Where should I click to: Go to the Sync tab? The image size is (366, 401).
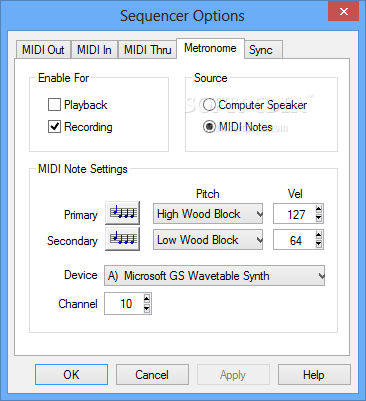coord(264,50)
